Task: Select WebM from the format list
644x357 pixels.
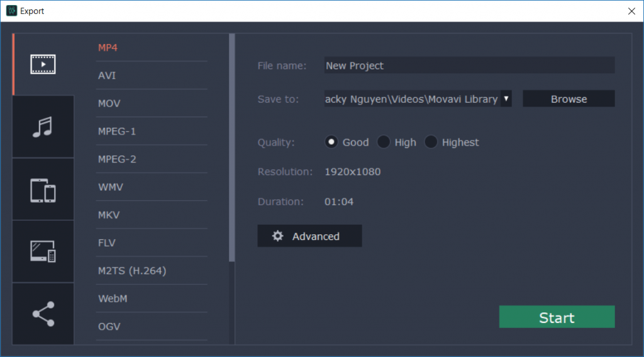Action: [x=113, y=298]
